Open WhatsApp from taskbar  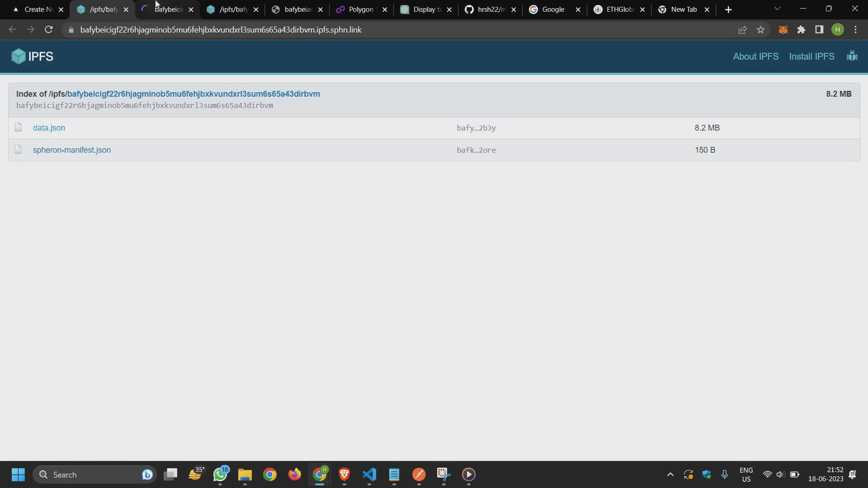[x=220, y=474]
